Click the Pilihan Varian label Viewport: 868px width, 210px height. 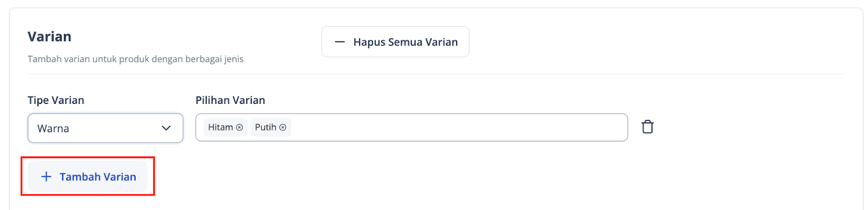tap(230, 100)
